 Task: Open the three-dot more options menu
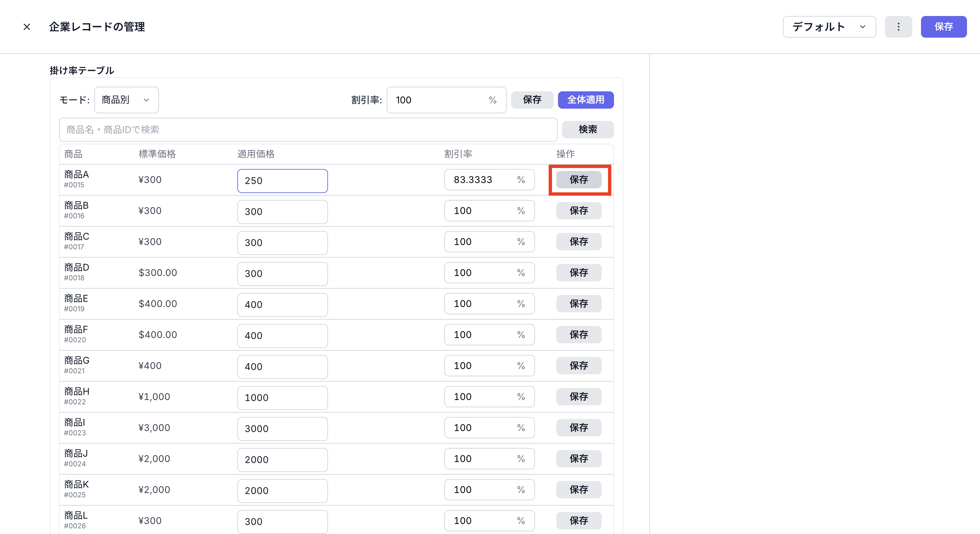click(898, 27)
